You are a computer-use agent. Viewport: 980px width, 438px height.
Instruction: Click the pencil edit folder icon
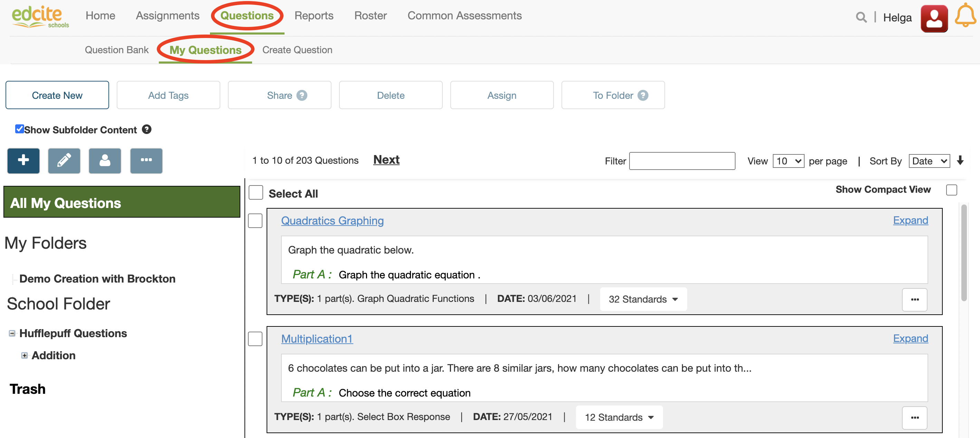coord(64,161)
